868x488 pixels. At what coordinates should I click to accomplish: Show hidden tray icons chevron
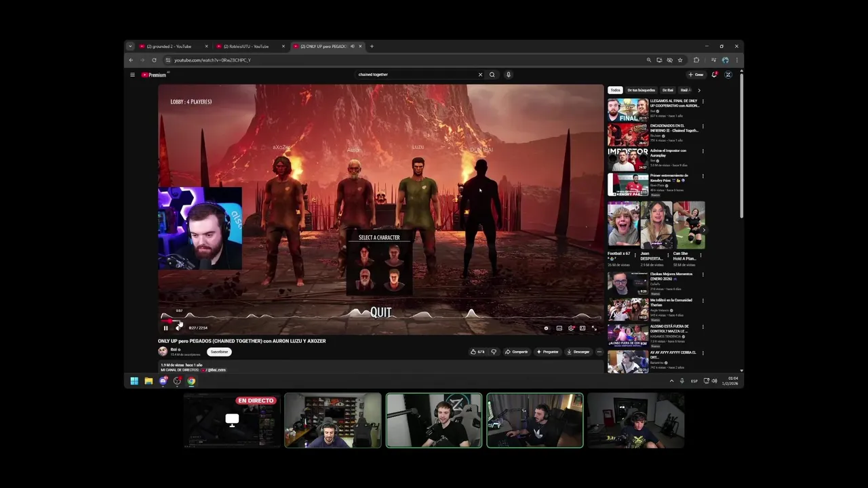[x=672, y=381]
